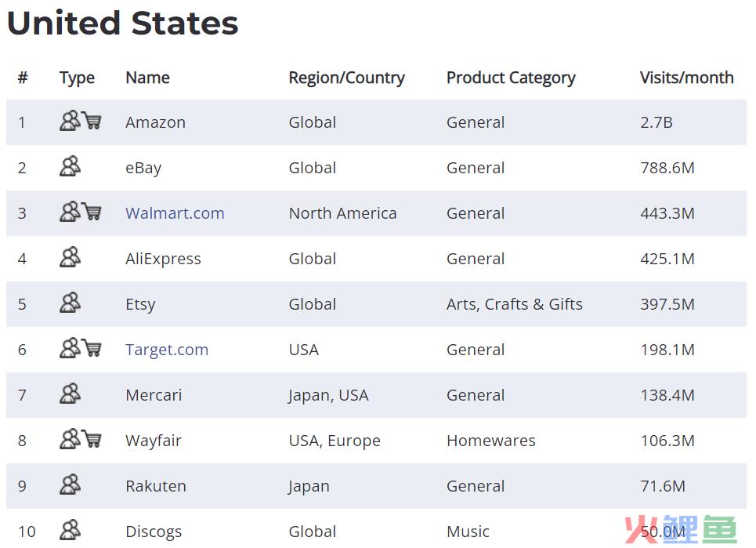Open the Target.com link

click(x=167, y=350)
